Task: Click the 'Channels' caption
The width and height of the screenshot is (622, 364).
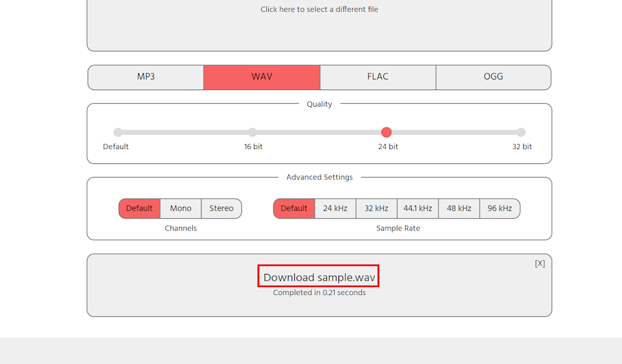Action: [x=180, y=228]
